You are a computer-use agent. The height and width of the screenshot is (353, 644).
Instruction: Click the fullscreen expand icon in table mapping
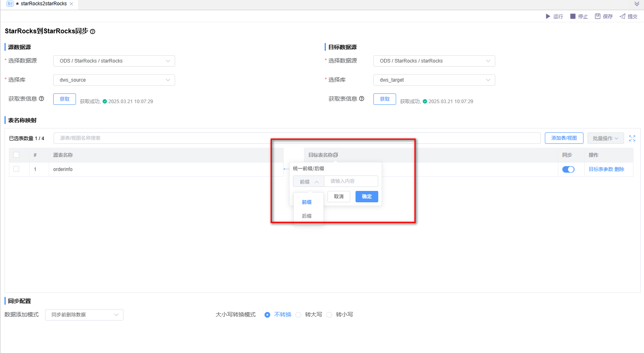click(632, 139)
